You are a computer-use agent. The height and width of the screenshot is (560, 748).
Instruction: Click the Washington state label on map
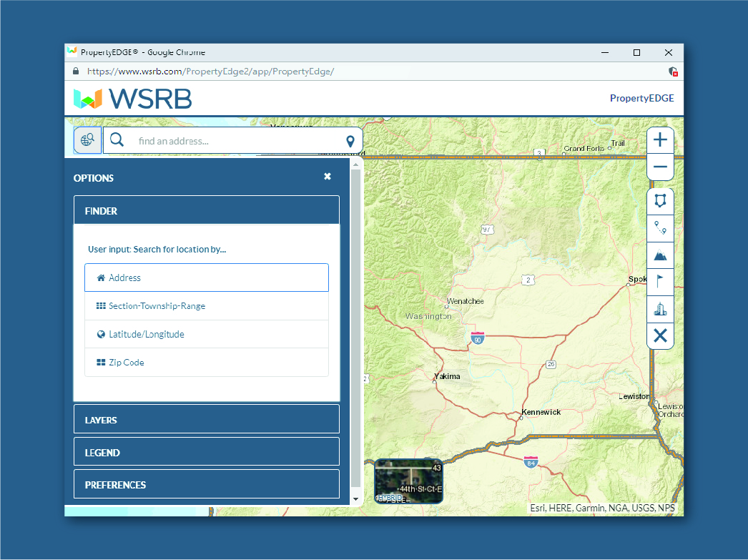(x=428, y=316)
